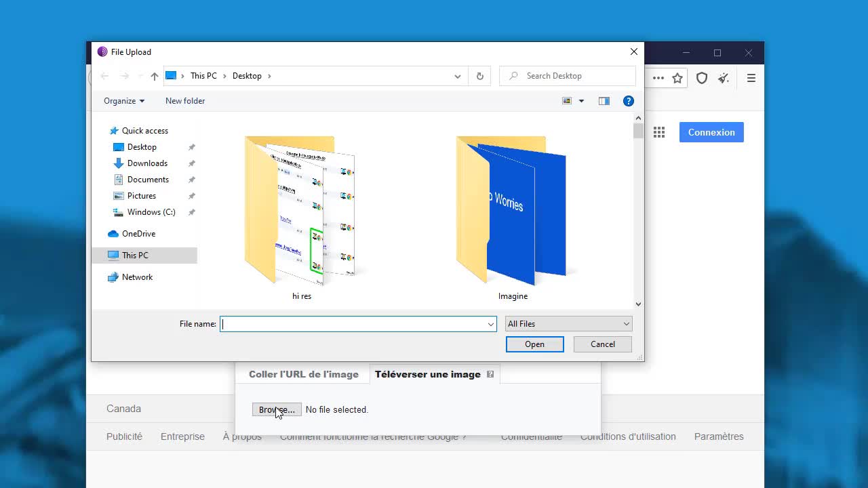Expand the chevron after This PC in path
Viewport: 868px width, 488px height.
tap(225, 76)
